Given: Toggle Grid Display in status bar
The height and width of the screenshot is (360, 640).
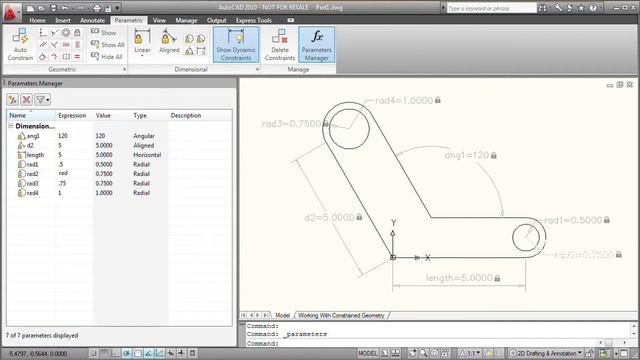Looking at the screenshot, I should (105, 353).
